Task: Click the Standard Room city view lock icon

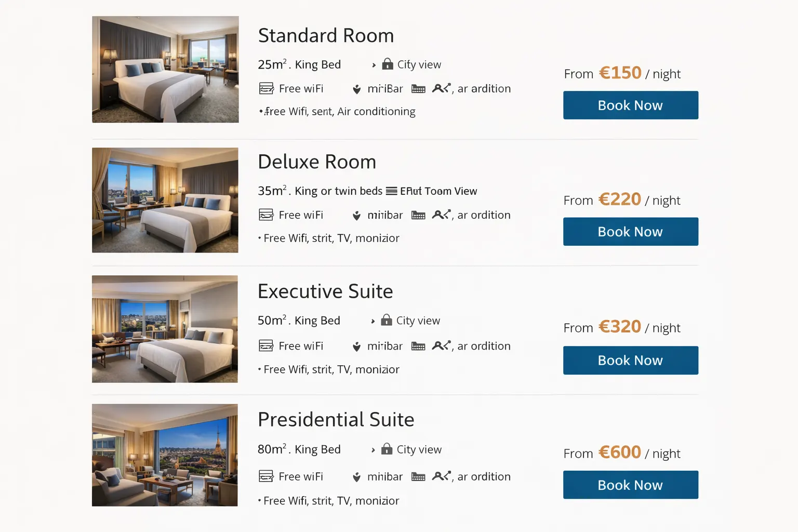Action: (388, 64)
